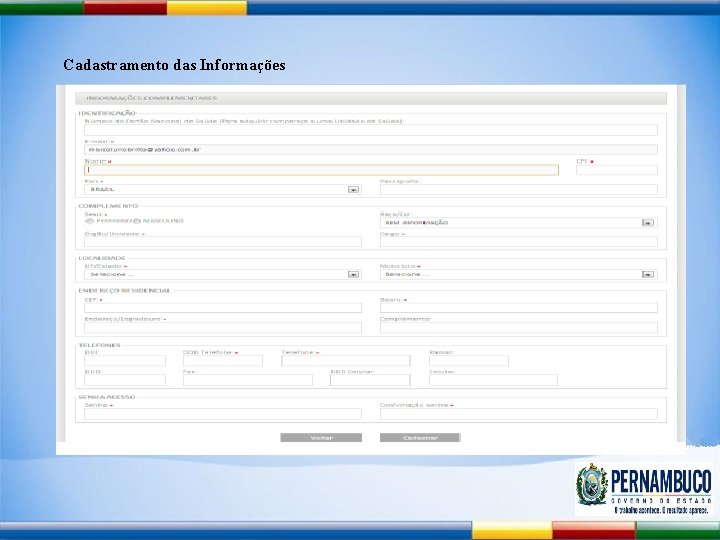Click the Fax input field
The image size is (720, 540).
coord(248,380)
